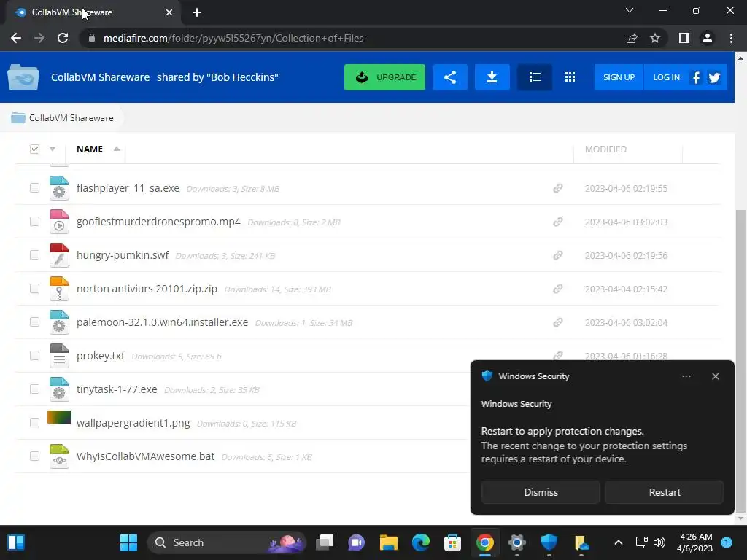Image resolution: width=747 pixels, height=560 pixels.
Task: Toggle the NAME column sort arrow
Action: (x=116, y=149)
